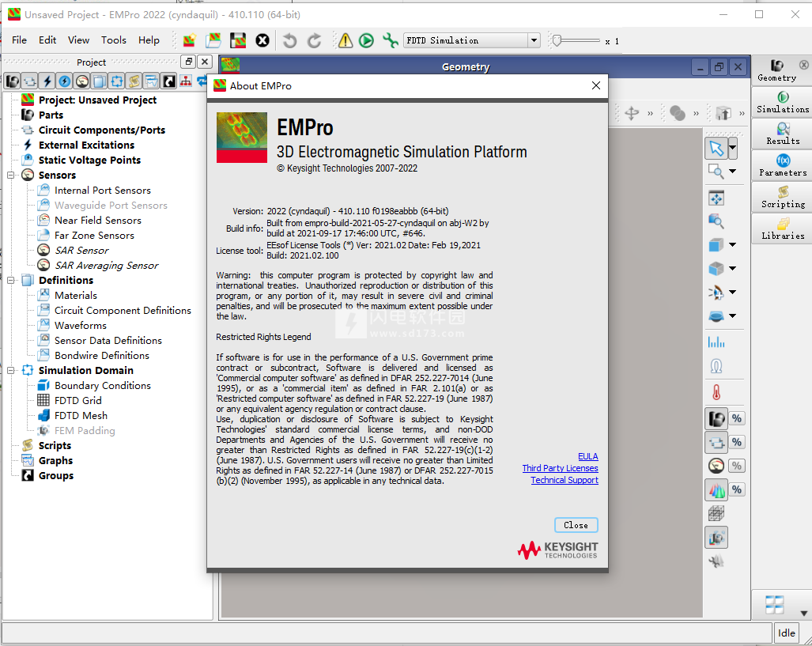Click tile-windows icon at bottom right
The height and width of the screenshot is (646, 812).
(x=775, y=605)
